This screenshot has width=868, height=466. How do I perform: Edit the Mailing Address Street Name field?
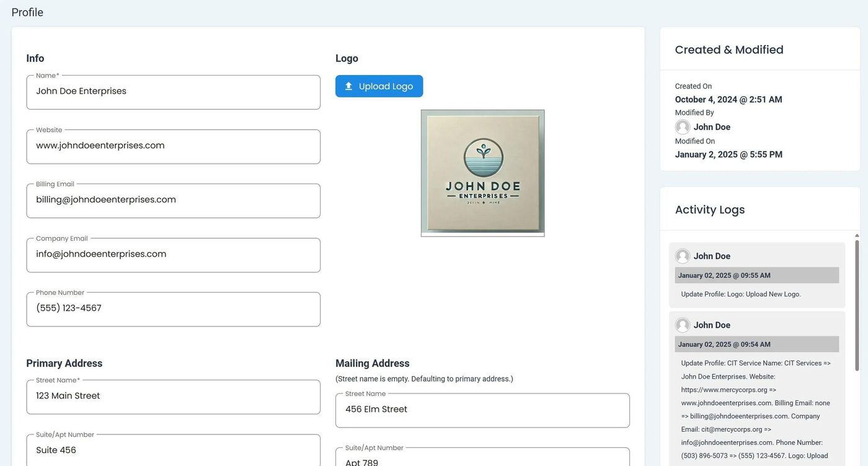482,410
